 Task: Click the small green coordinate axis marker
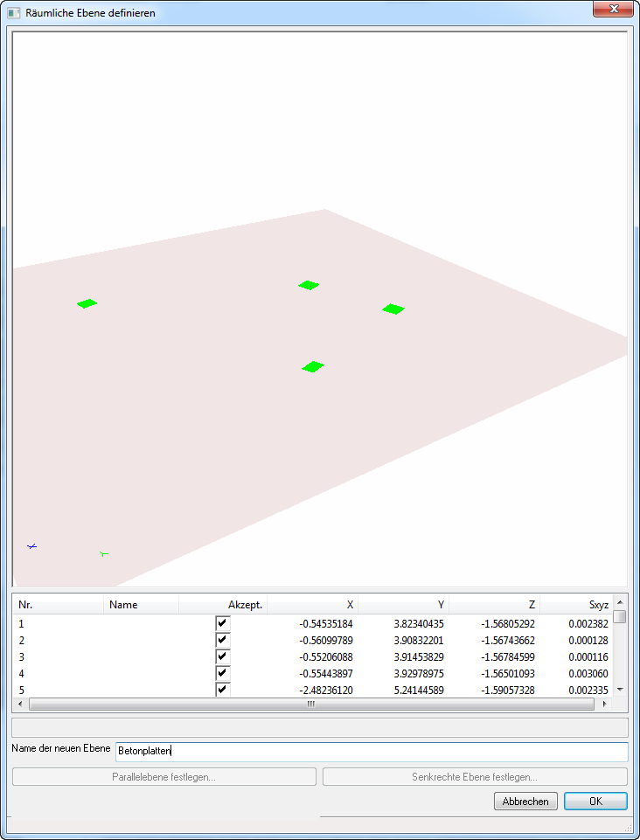coord(103,553)
